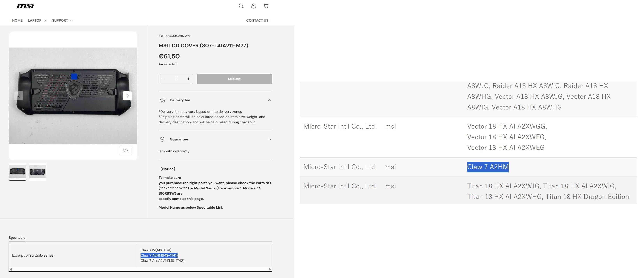Collapse the Delivery fee section

pyautogui.click(x=215, y=100)
